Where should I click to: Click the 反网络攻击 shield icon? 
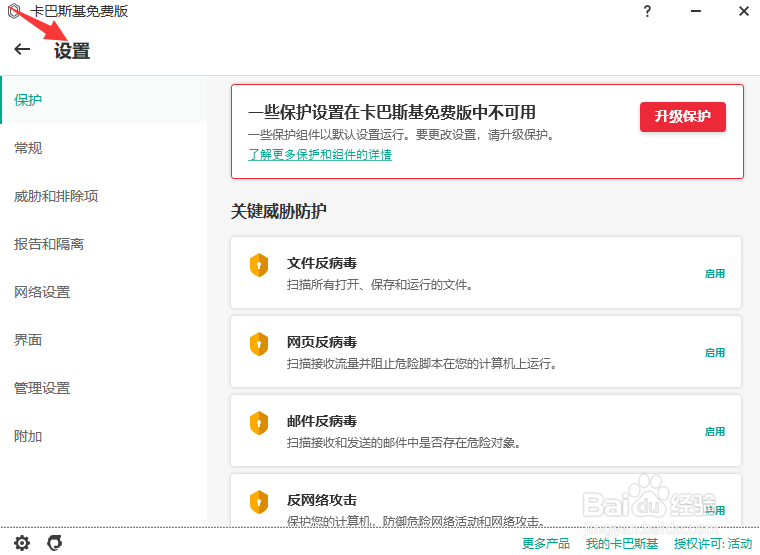point(259,502)
